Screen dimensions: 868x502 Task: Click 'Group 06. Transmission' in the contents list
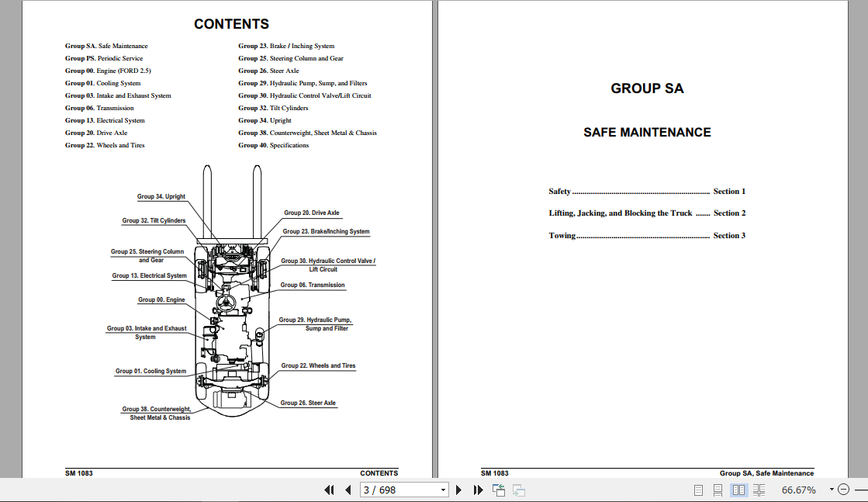[99, 108]
